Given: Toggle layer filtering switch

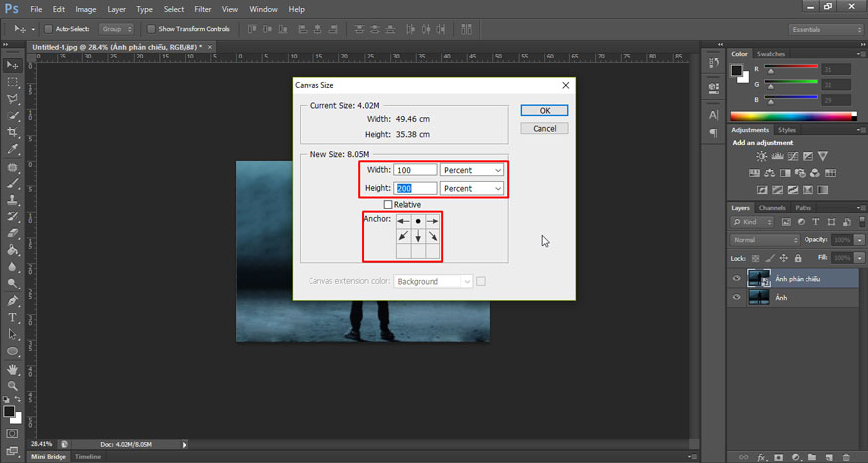Looking at the screenshot, I should [x=862, y=222].
